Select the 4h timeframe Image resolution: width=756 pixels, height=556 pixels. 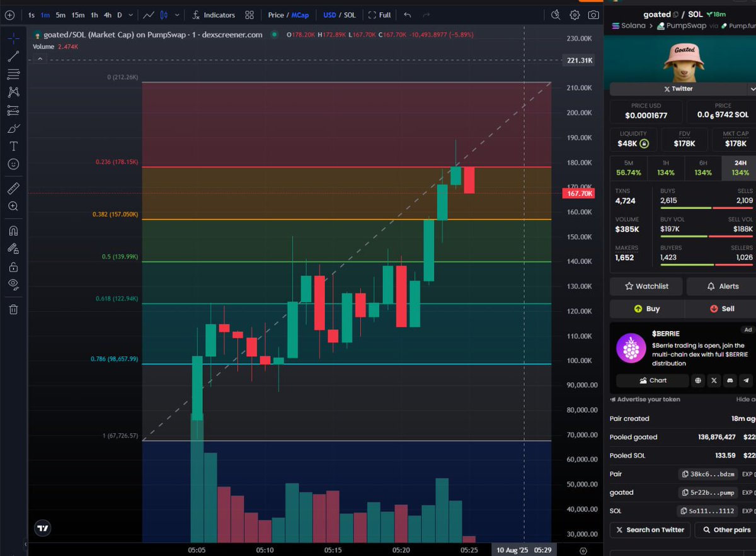click(x=108, y=15)
